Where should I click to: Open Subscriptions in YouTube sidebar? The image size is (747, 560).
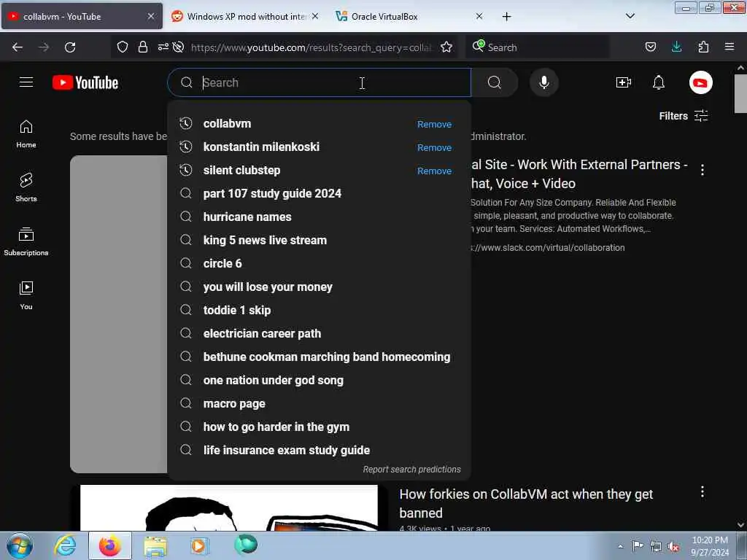coord(26,241)
